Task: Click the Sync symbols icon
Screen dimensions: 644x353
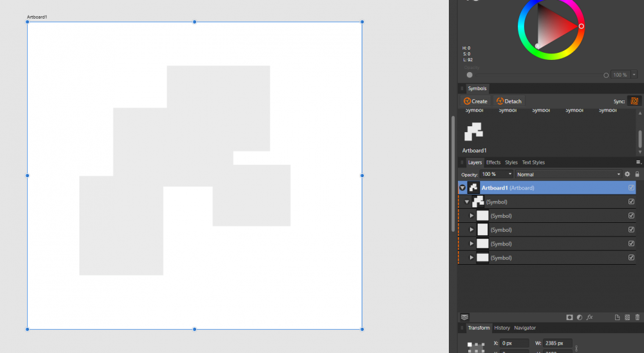Action: pyautogui.click(x=634, y=101)
